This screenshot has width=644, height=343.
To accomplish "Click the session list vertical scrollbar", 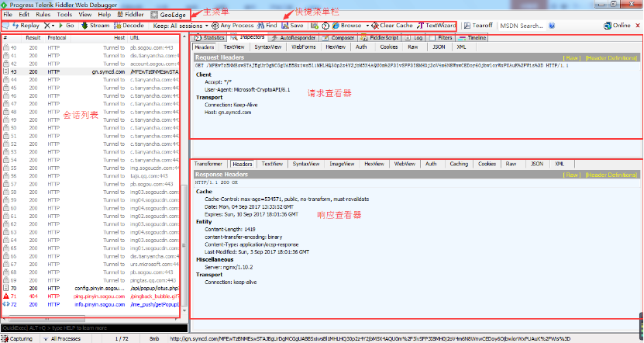I will (x=184, y=245).
